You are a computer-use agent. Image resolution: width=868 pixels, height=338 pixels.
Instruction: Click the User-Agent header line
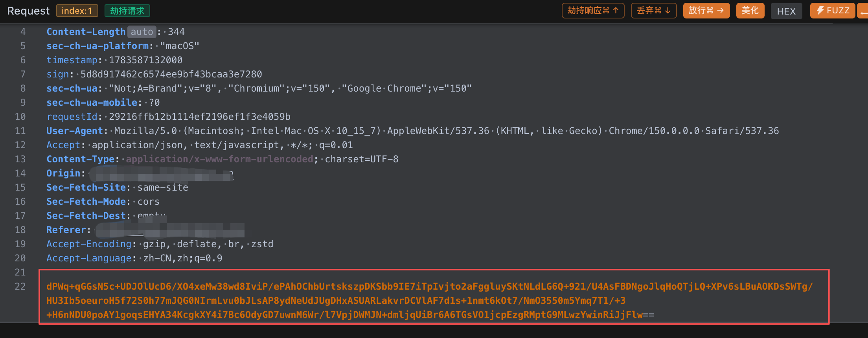coord(412,131)
